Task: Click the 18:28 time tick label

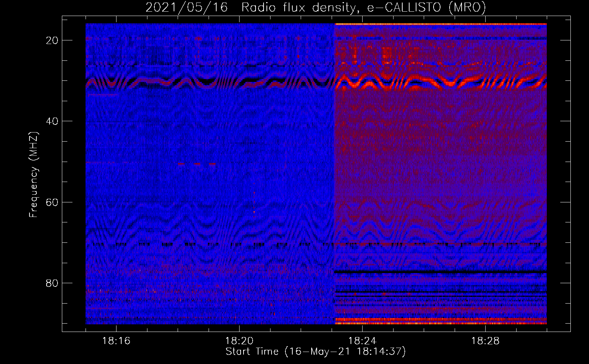Action: coord(485,341)
